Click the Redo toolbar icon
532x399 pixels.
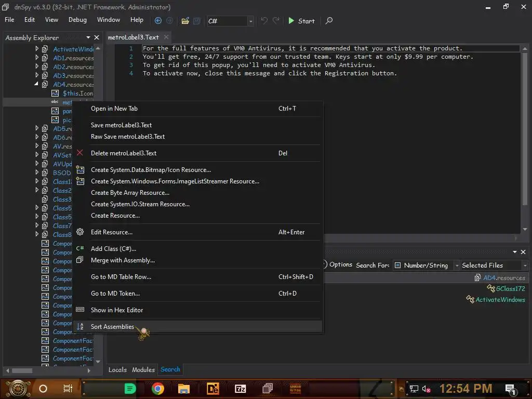click(x=276, y=21)
